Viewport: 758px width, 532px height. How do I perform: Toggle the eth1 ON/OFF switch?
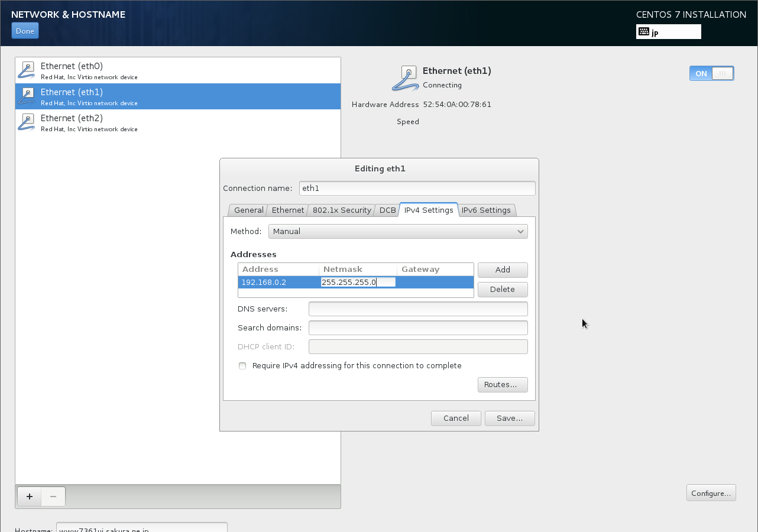[x=711, y=73]
